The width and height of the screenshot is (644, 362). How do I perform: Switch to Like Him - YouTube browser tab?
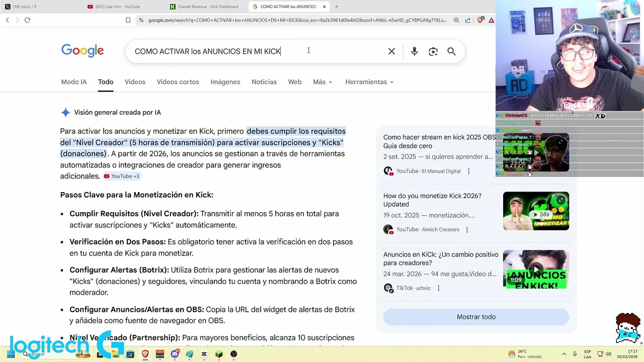(123, 7)
